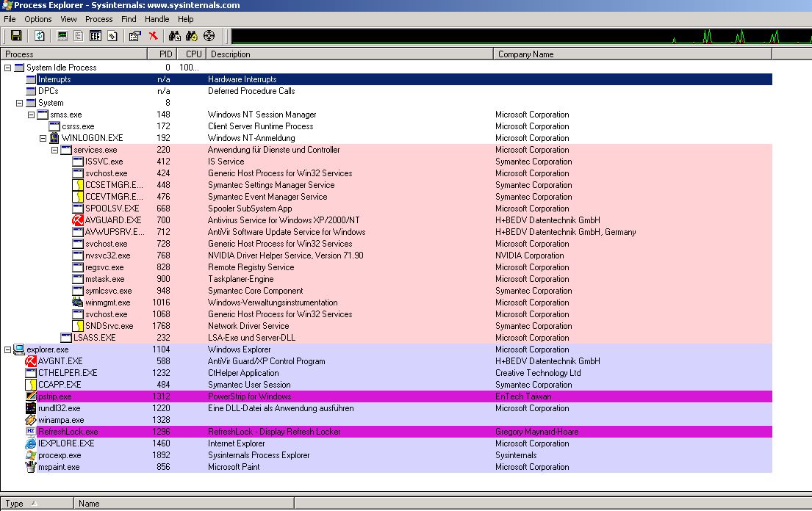Sort by the CPU column header
812x511 pixels.
[x=192, y=54]
